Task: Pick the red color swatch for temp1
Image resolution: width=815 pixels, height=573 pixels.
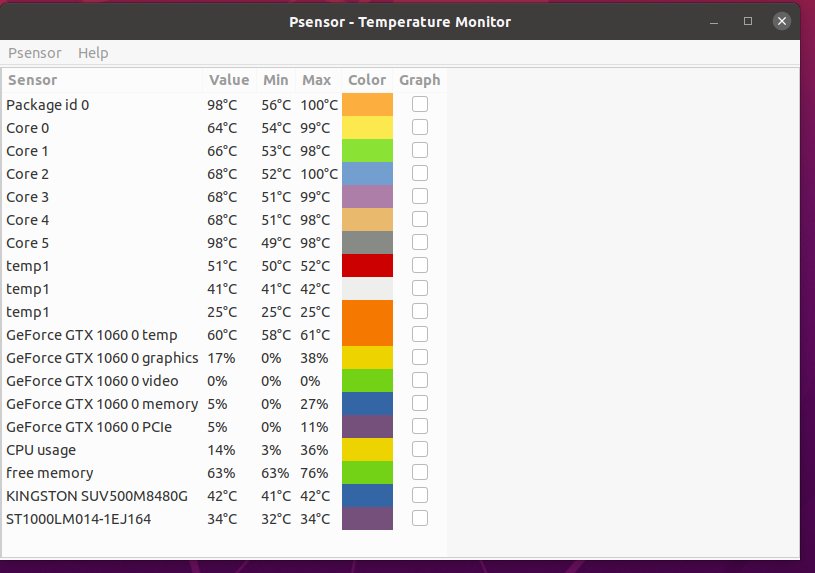Action: click(x=367, y=266)
